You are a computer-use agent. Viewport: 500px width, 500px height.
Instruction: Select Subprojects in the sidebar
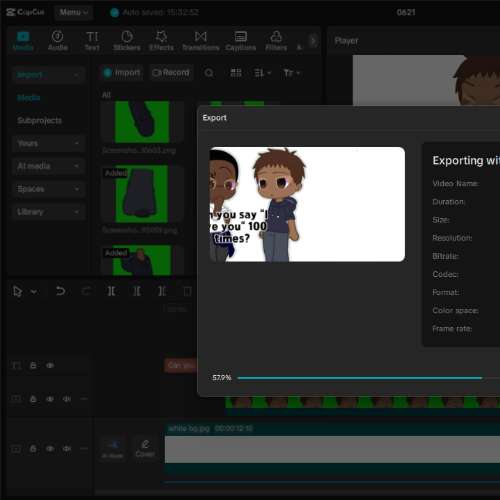pyautogui.click(x=39, y=120)
